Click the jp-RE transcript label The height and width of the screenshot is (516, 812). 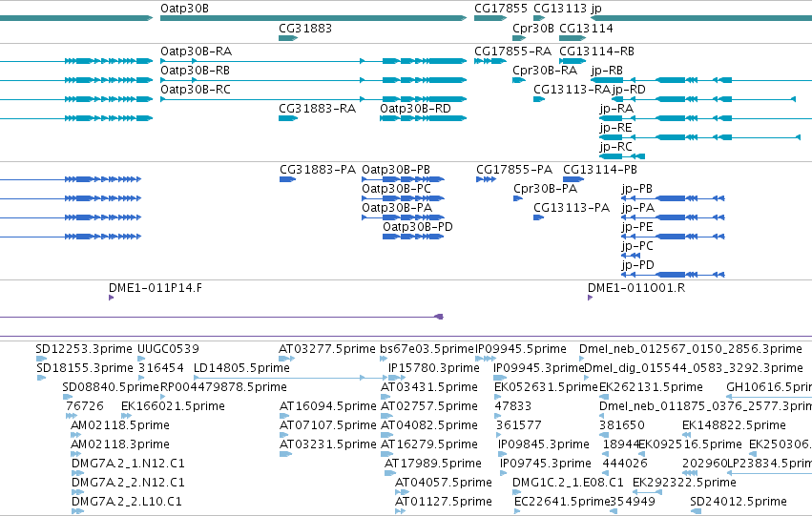615,128
